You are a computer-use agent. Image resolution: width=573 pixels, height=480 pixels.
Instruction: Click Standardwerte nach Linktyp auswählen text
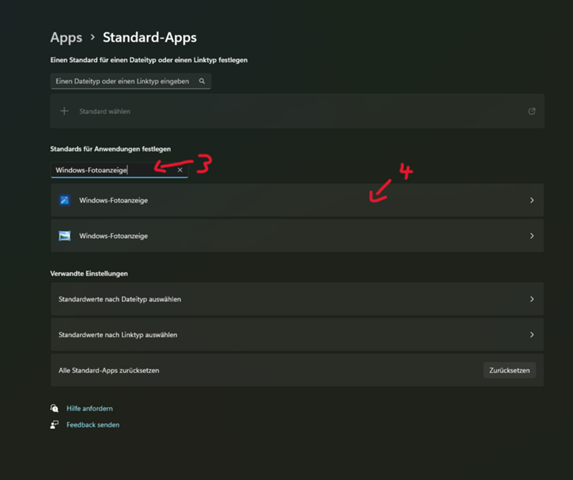pyautogui.click(x=118, y=335)
